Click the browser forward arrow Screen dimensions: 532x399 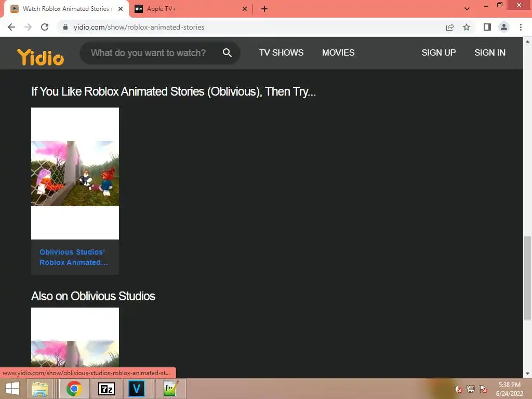pos(28,27)
